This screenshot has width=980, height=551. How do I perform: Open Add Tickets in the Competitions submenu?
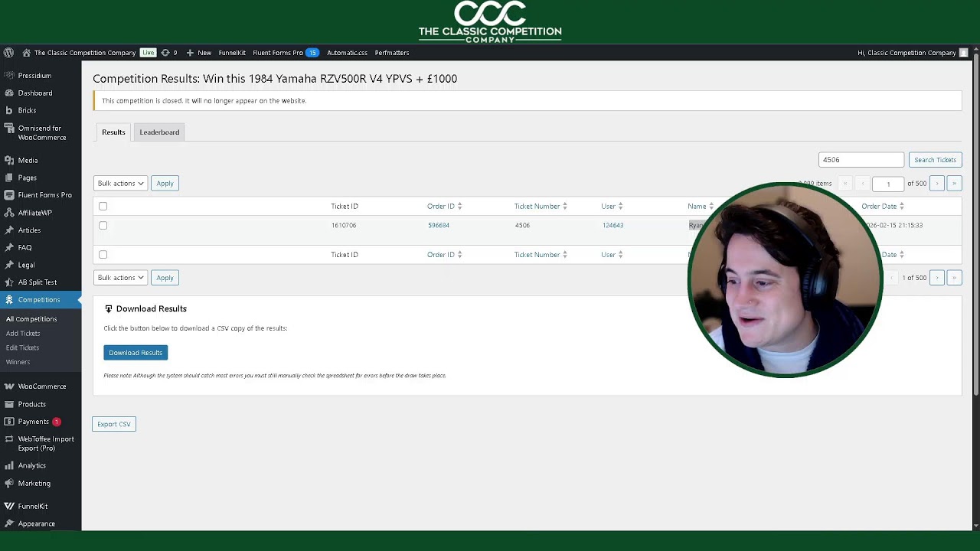pos(23,334)
